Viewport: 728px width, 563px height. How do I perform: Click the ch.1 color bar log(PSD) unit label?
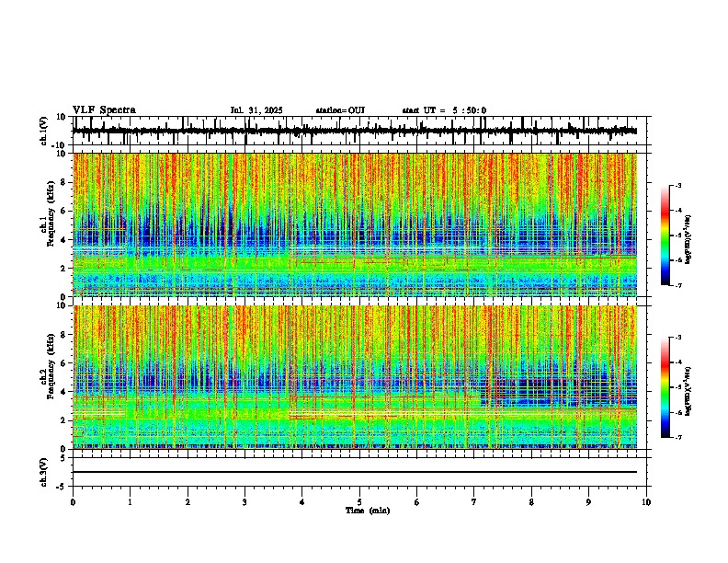coord(688,239)
